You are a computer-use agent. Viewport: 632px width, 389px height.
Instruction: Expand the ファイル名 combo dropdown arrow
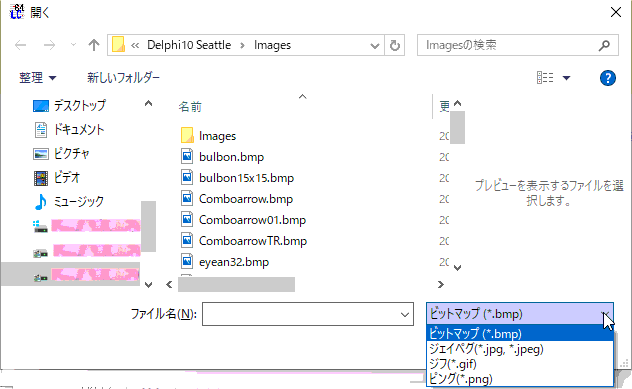click(405, 314)
